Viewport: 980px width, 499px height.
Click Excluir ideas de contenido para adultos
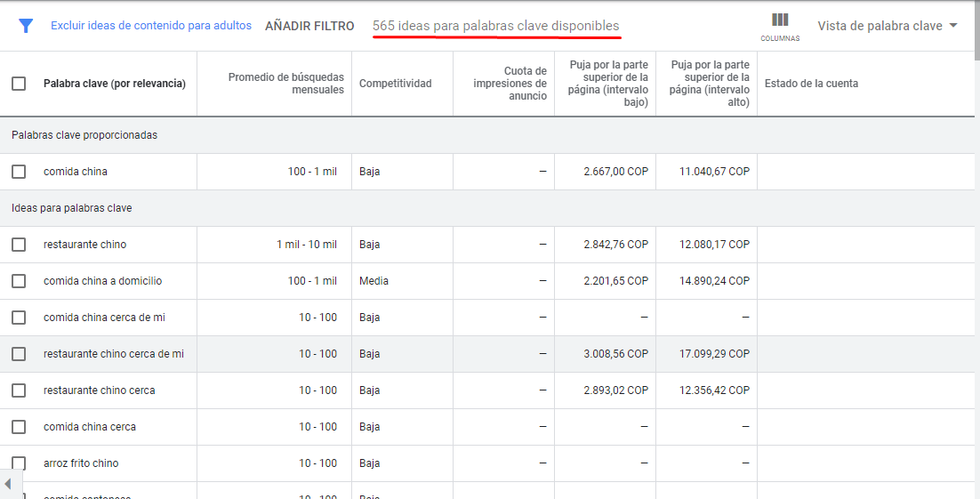tap(151, 26)
